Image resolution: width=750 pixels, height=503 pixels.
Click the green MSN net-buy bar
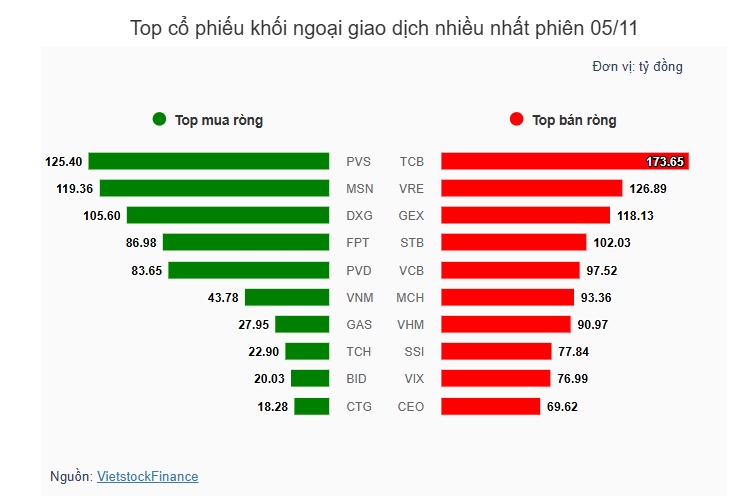click(214, 188)
